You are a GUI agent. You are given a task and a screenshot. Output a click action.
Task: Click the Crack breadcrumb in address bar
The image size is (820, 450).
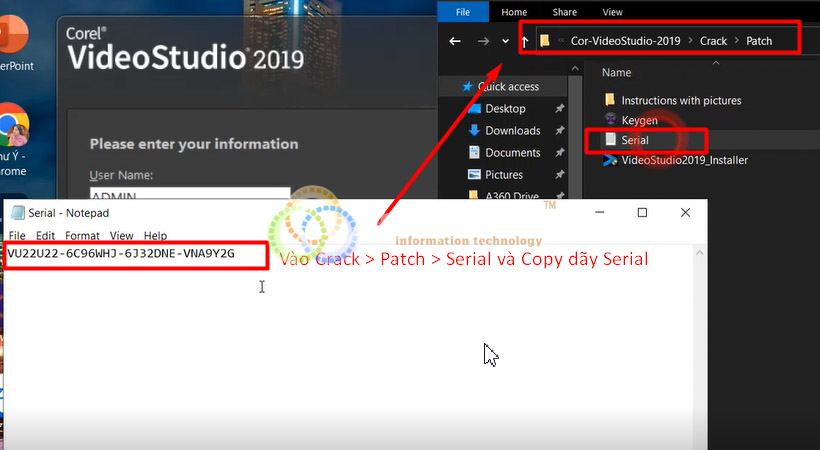[x=713, y=41]
